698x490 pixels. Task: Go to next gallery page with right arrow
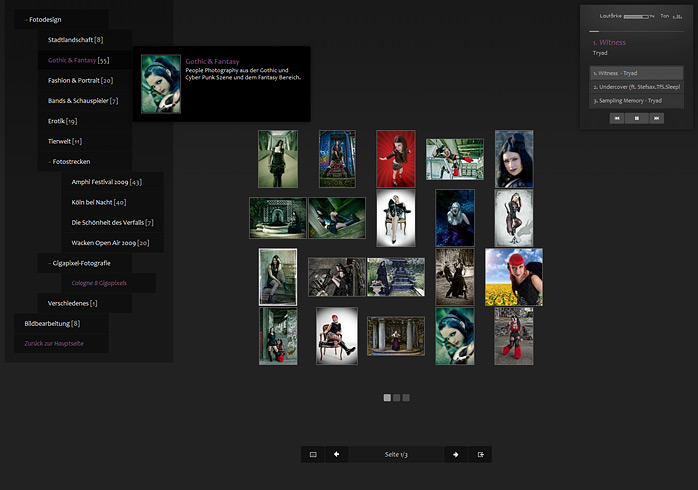pyautogui.click(x=455, y=454)
